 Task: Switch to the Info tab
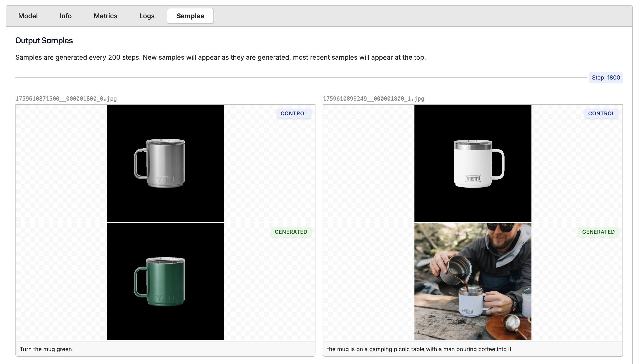tap(66, 16)
